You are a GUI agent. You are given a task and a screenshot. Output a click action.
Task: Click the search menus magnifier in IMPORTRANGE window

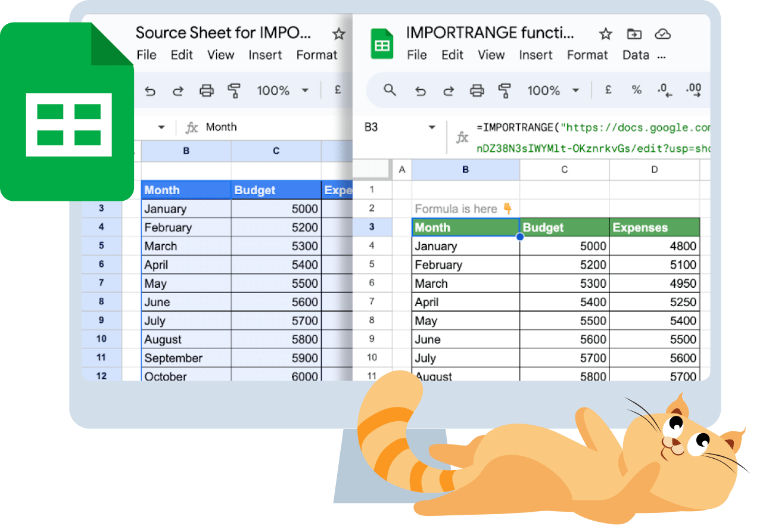390,90
